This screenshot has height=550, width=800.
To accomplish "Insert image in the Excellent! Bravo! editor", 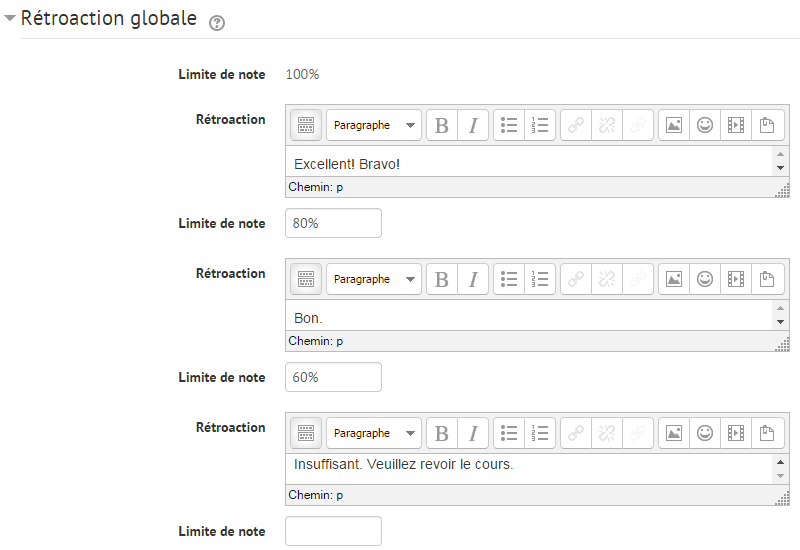I will (674, 125).
